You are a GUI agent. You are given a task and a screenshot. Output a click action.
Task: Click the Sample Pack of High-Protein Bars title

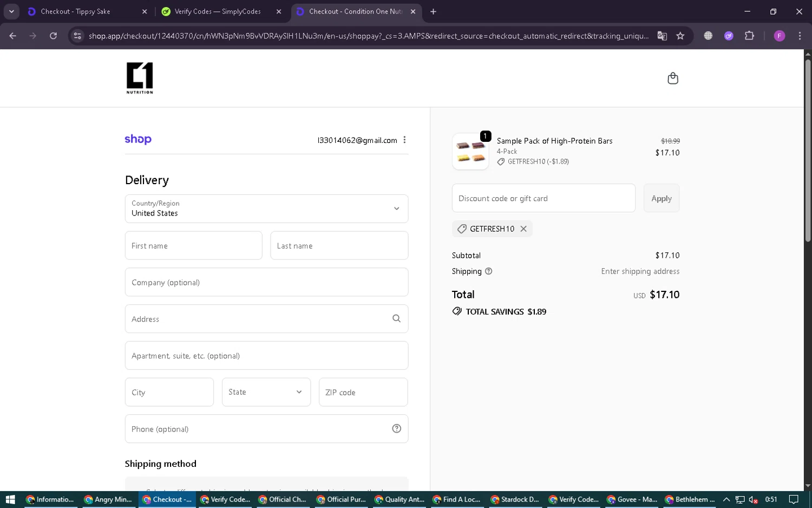point(554,141)
